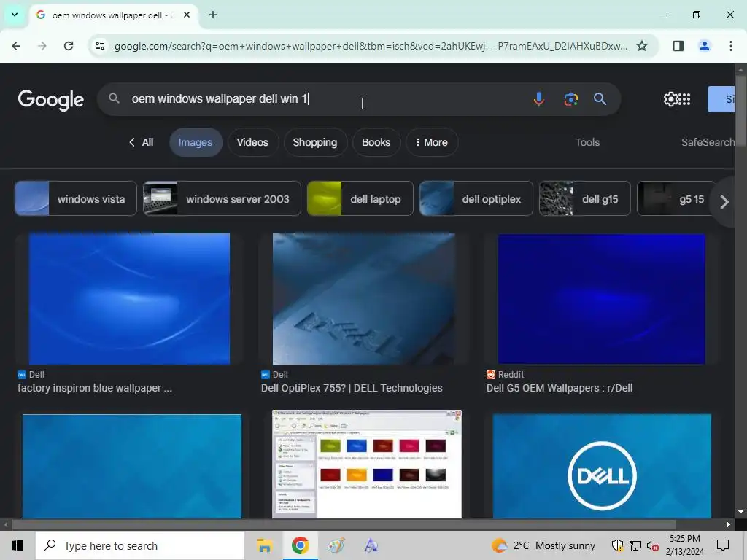Switch to Books results
The width and height of the screenshot is (747, 560).
[x=376, y=142]
